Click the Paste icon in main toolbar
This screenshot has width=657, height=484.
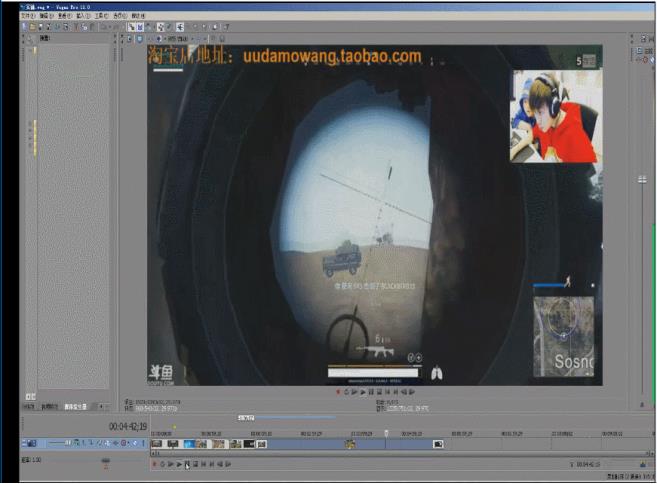[x=92, y=27]
